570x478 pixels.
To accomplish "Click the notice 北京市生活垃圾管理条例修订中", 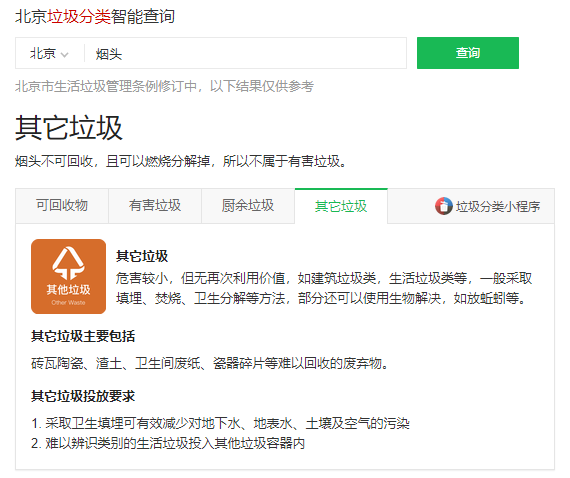I will click(106, 87).
